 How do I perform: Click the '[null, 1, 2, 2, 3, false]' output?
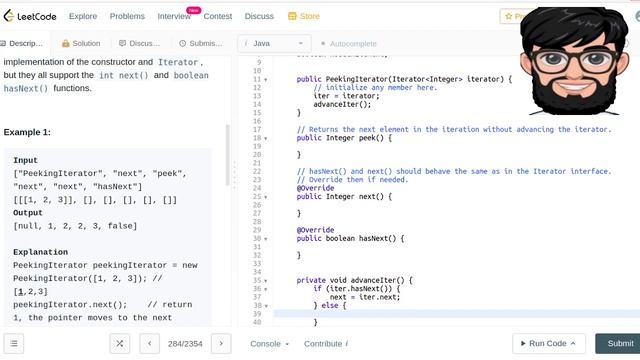click(75, 226)
